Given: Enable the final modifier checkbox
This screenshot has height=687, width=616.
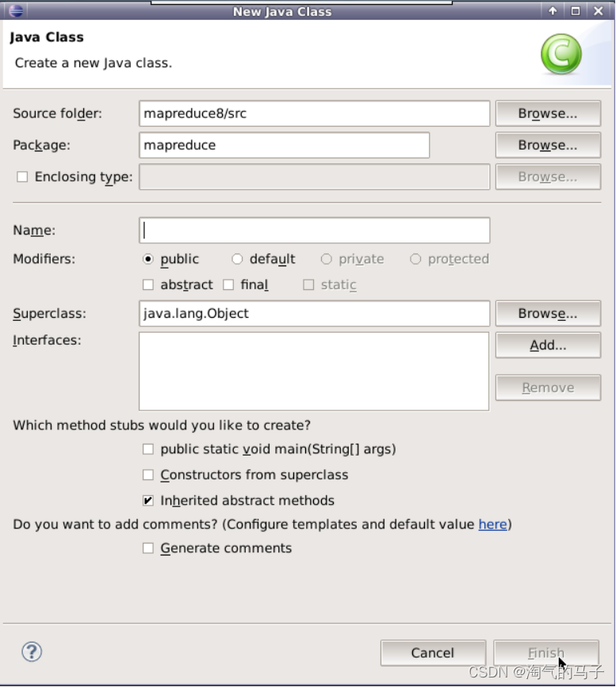Looking at the screenshot, I should pyautogui.click(x=228, y=284).
